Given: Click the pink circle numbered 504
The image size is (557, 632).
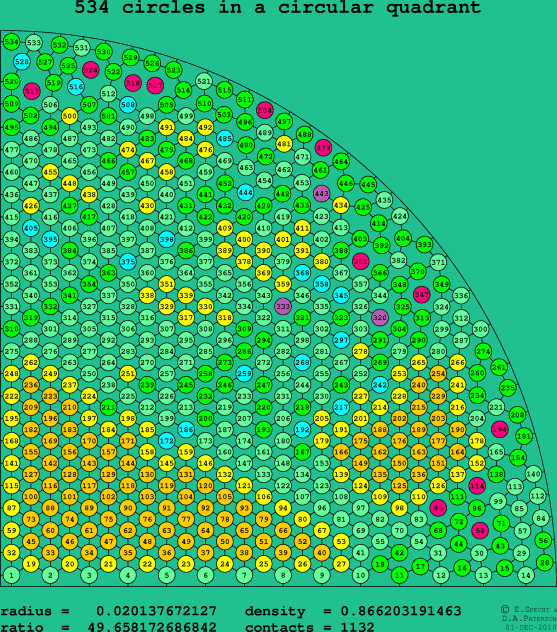Looking at the screenshot, I should click(x=265, y=110).
